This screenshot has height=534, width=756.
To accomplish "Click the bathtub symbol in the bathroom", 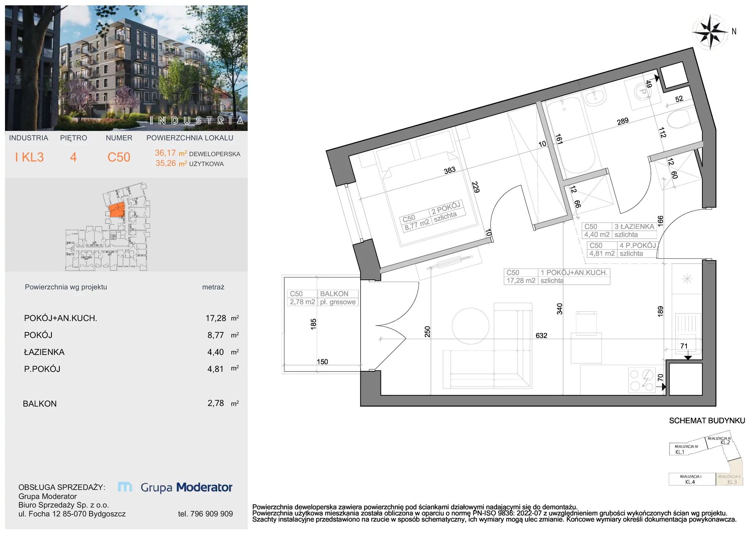I will (571, 136).
